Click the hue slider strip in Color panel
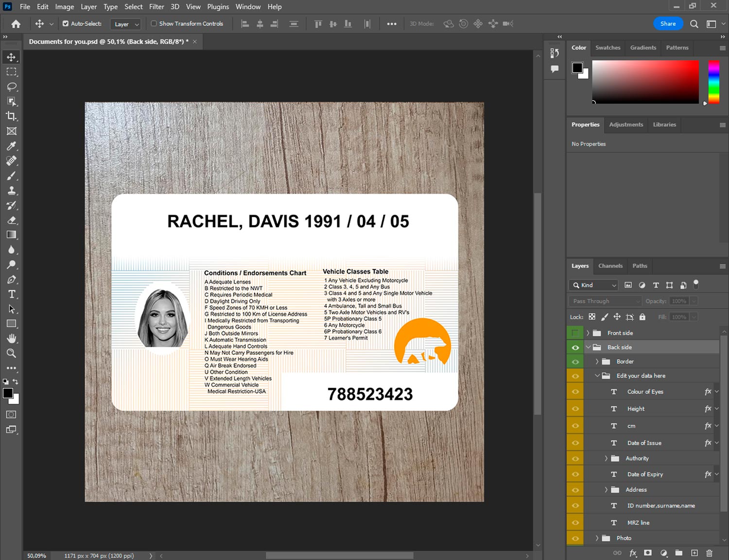Viewport: 729px width, 560px height. (713, 82)
